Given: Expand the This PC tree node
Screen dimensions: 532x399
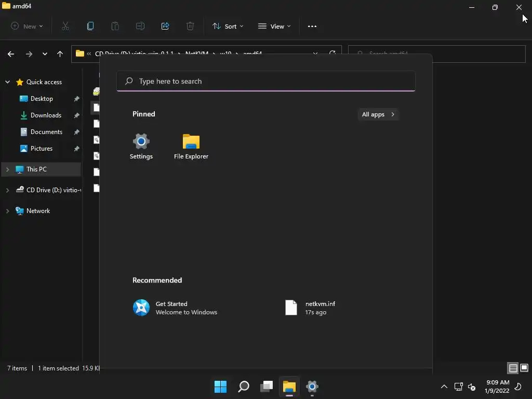Looking at the screenshot, I should 7,169.
